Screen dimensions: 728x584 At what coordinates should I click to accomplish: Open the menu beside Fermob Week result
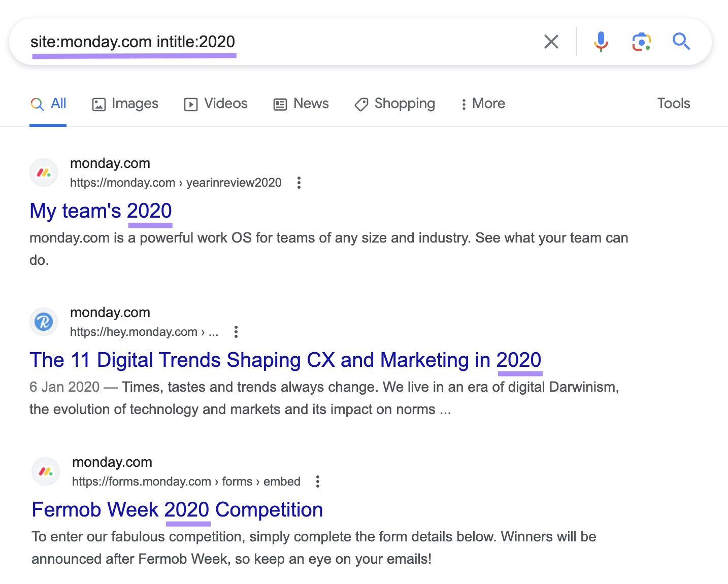[x=318, y=481]
